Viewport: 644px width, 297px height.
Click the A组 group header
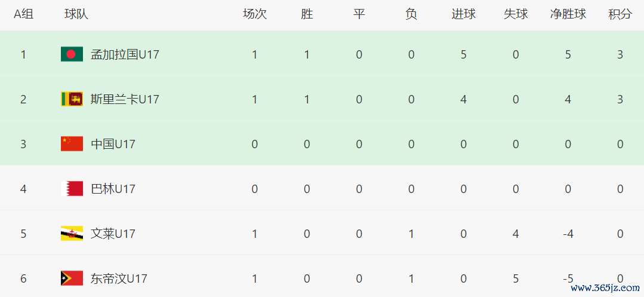click(24, 14)
